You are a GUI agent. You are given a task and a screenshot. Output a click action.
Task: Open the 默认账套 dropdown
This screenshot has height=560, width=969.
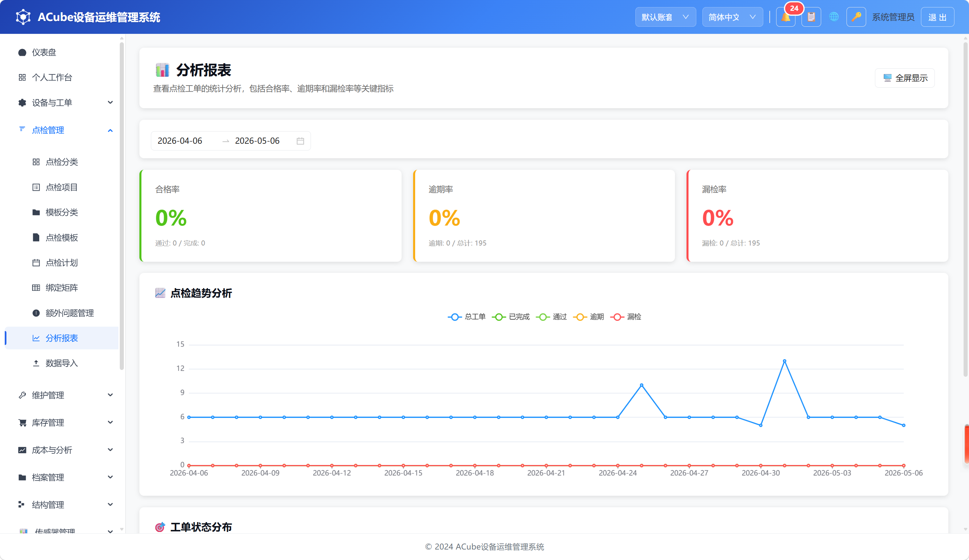coord(665,17)
